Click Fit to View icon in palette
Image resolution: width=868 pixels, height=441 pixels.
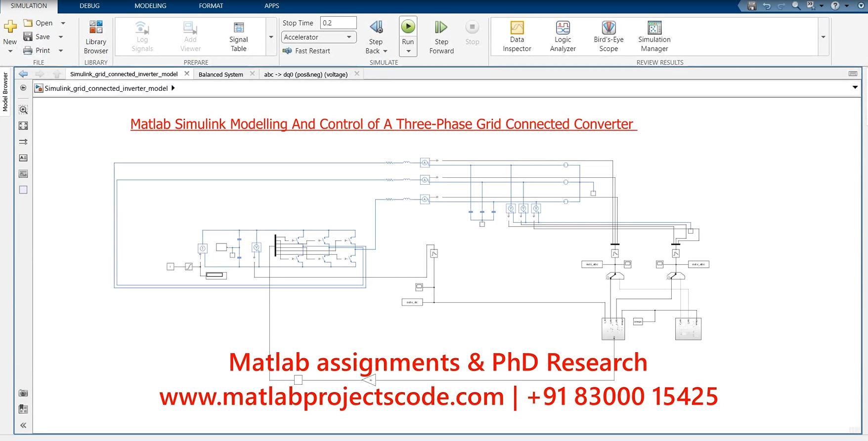23,126
